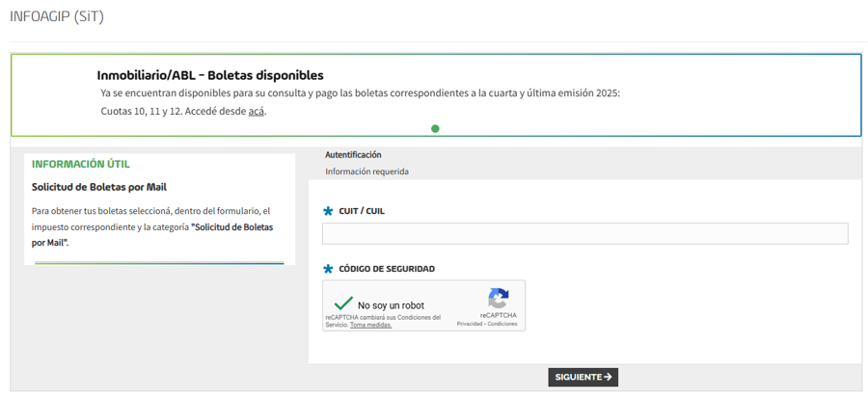Viewport: 868px width, 395px height.
Task: Click the asterisk beside CÓDIGO DE SEGURIDAD
Action: point(328,269)
